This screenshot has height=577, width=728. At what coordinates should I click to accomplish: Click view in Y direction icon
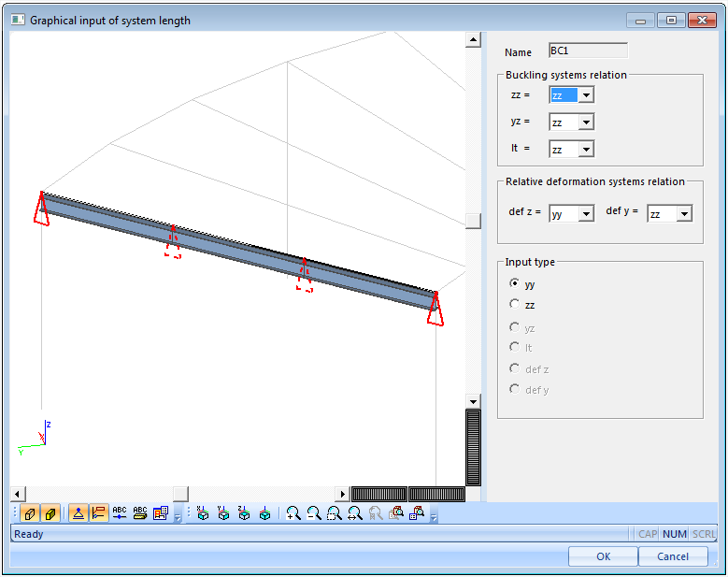tap(223, 513)
